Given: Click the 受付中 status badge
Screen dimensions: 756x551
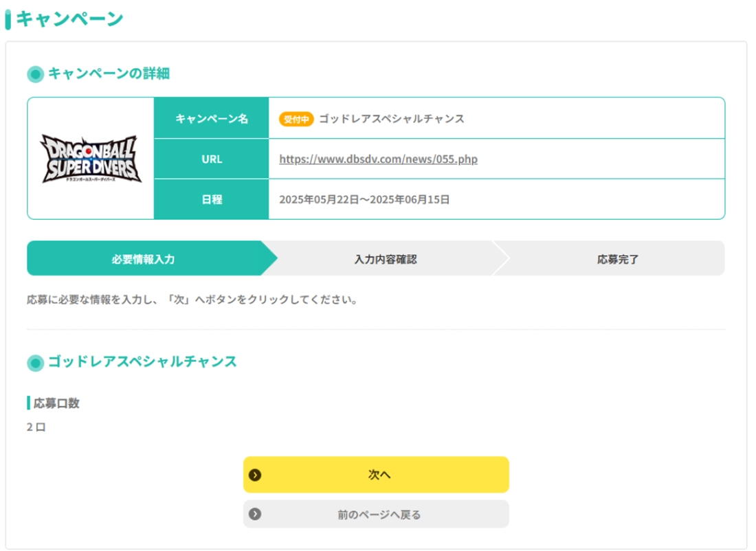Looking at the screenshot, I should [296, 119].
